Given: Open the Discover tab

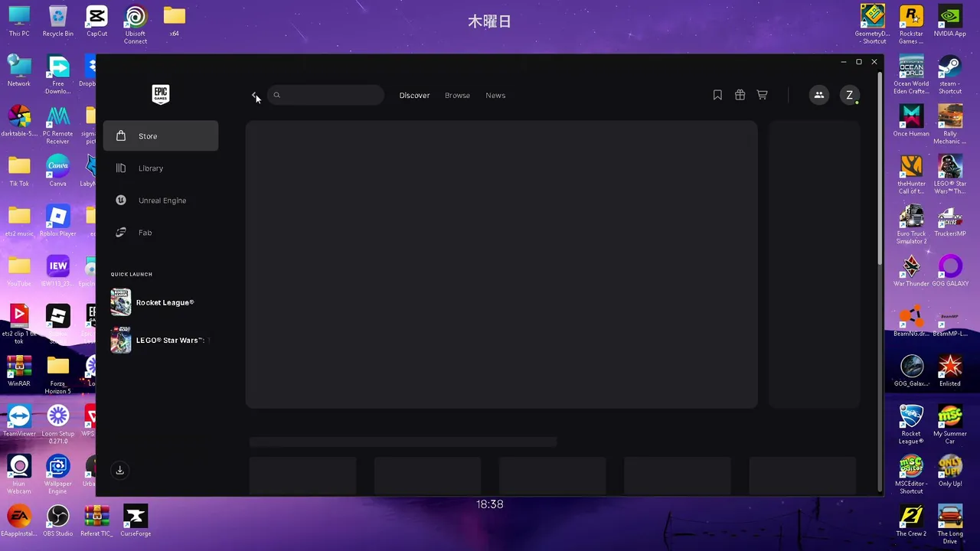Looking at the screenshot, I should pos(414,96).
